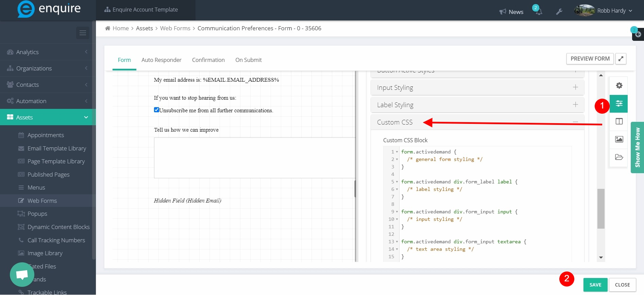Toggle Unsubscribe me checkbox

[156, 110]
